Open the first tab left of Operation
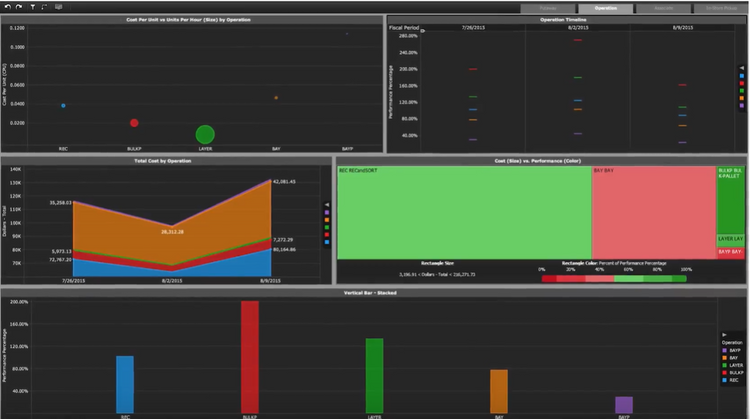 pyautogui.click(x=548, y=8)
